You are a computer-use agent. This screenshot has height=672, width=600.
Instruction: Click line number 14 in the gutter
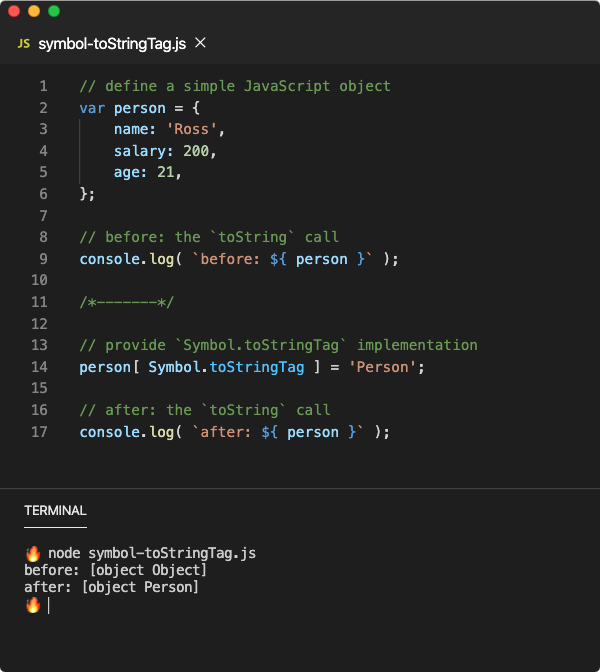pyautogui.click(x=39, y=367)
